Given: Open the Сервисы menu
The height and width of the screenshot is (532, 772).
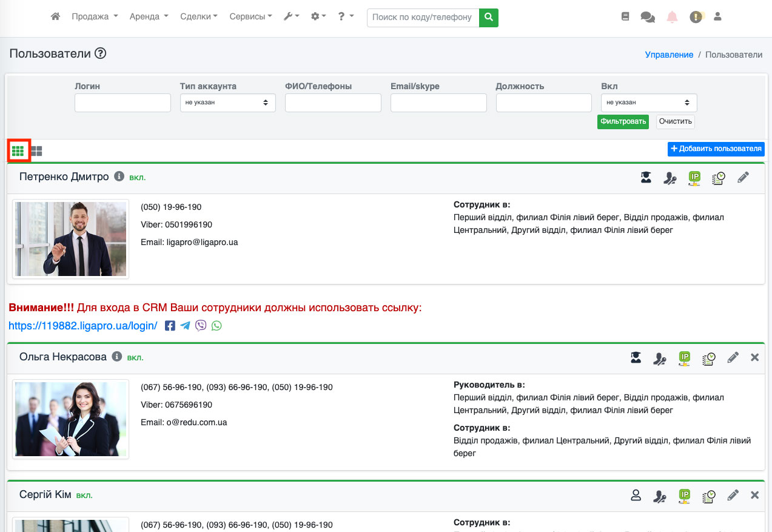Looking at the screenshot, I should (250, 17).
